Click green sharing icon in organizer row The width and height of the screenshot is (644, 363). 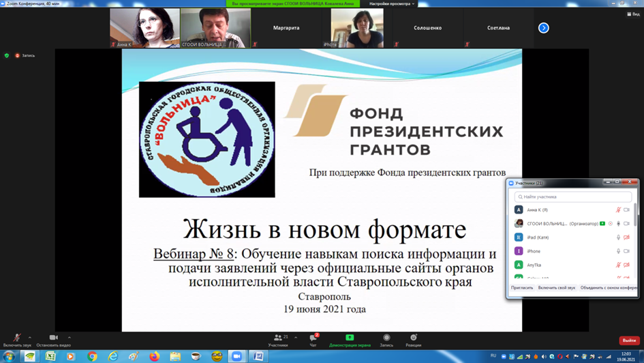602,224
